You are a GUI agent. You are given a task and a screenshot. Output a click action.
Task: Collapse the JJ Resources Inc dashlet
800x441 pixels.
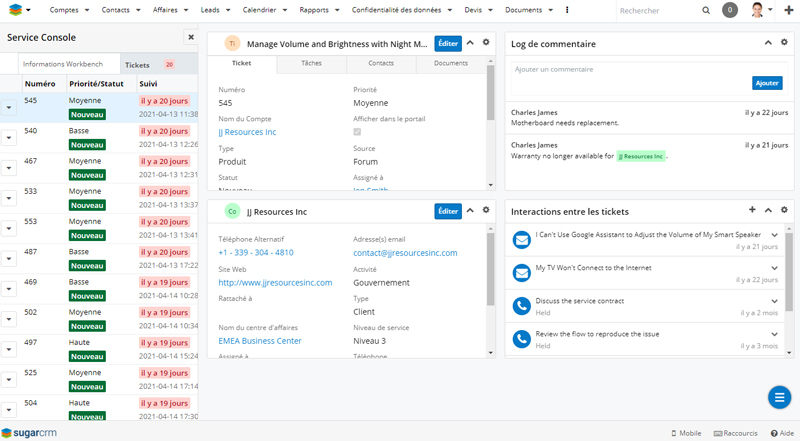470,210
